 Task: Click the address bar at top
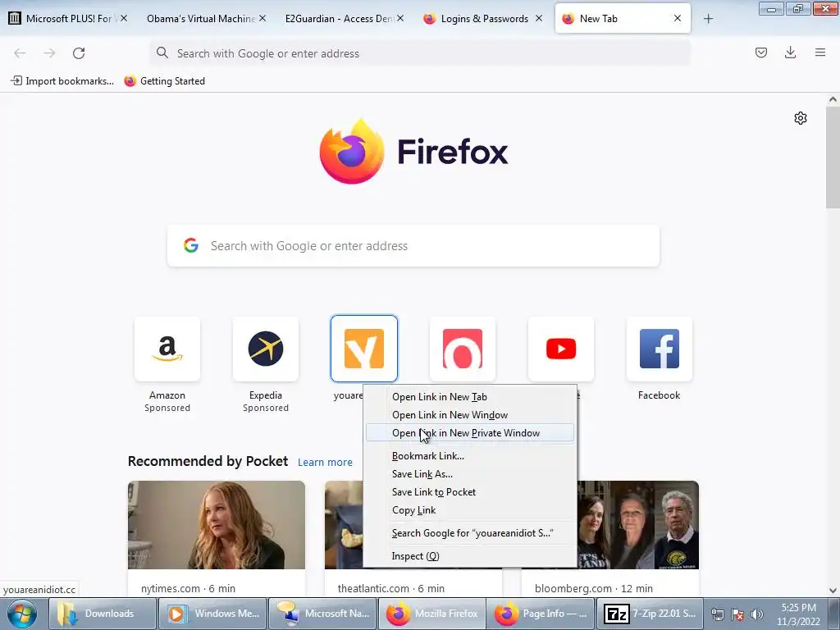[x=419, y=53]
